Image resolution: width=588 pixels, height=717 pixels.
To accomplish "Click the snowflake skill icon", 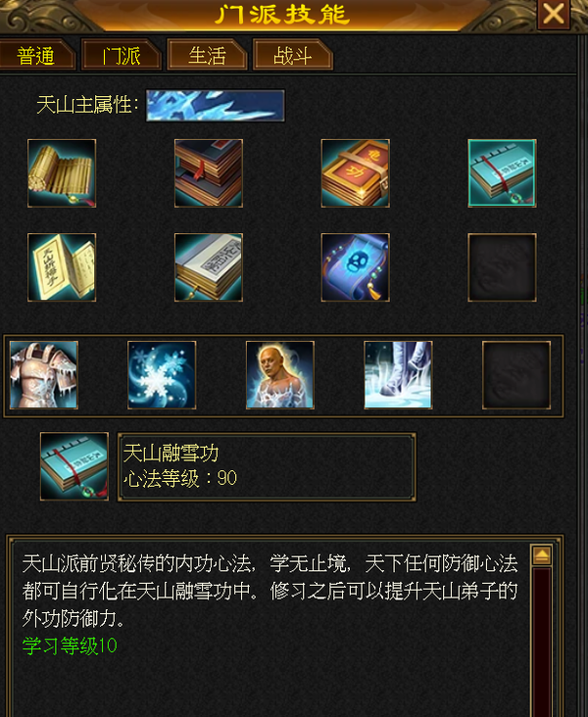I will point(162,375).
